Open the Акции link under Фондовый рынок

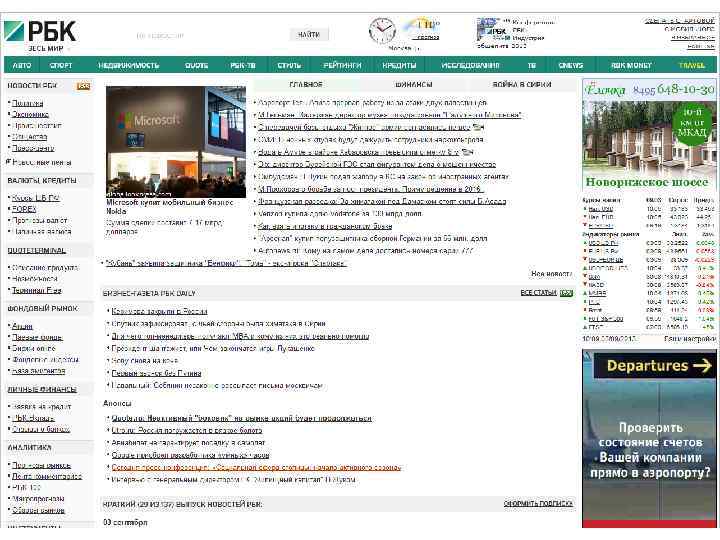pos(22,326)
